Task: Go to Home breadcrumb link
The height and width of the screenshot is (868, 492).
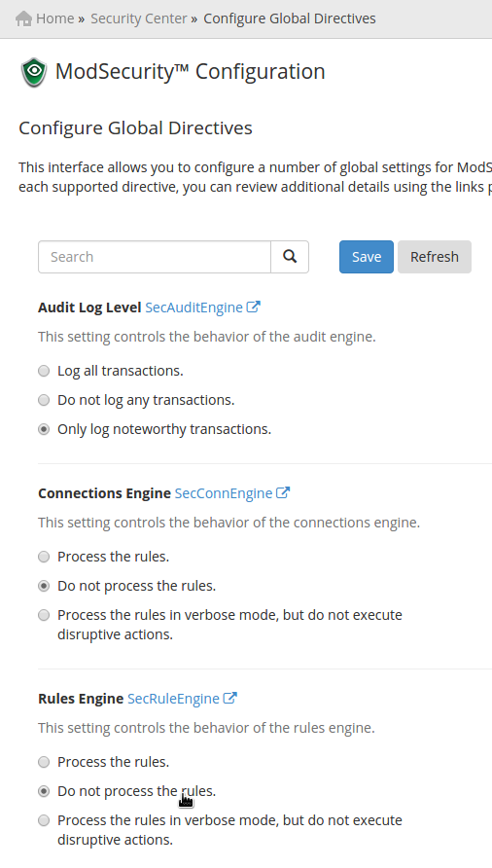Action: coord(54,18)
